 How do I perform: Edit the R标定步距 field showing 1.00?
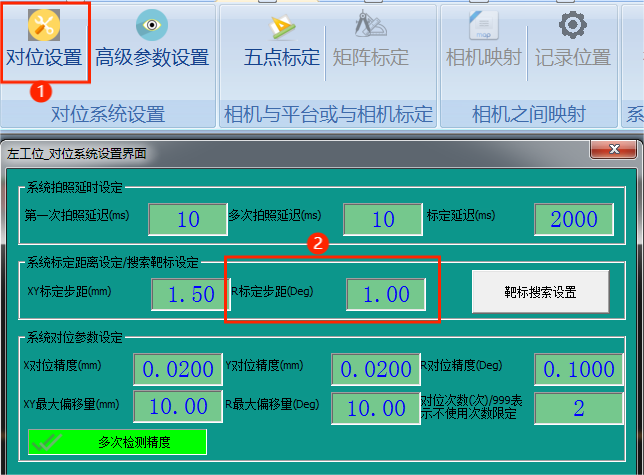click(385, 294)
